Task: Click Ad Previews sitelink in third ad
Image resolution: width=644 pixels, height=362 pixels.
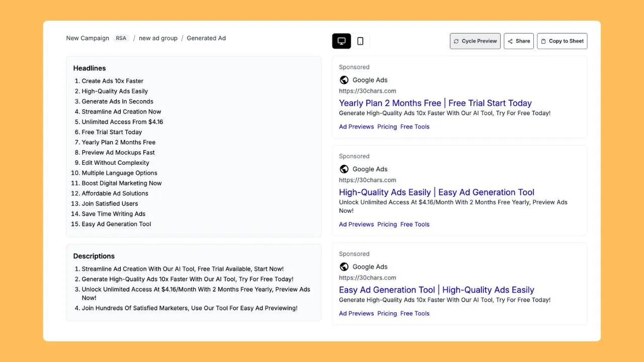Action: (356, 313)
